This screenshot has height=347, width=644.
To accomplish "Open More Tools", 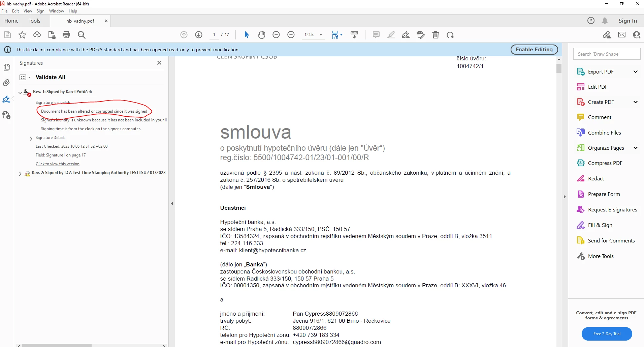I will coord(601,256).
